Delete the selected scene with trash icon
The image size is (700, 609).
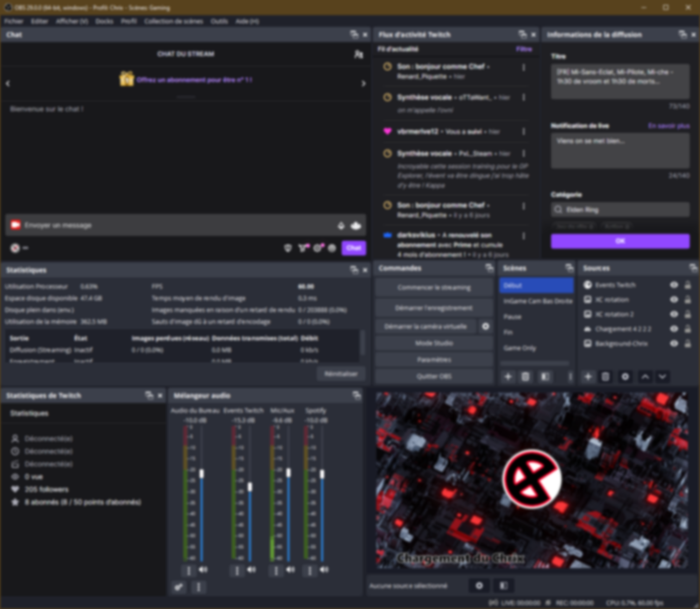pos(525,377)
